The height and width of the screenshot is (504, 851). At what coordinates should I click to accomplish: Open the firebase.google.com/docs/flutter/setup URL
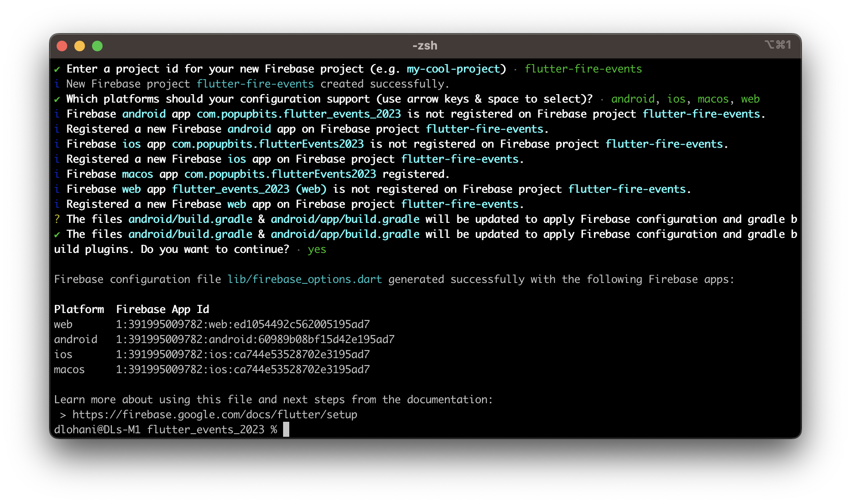pos(215,415)
